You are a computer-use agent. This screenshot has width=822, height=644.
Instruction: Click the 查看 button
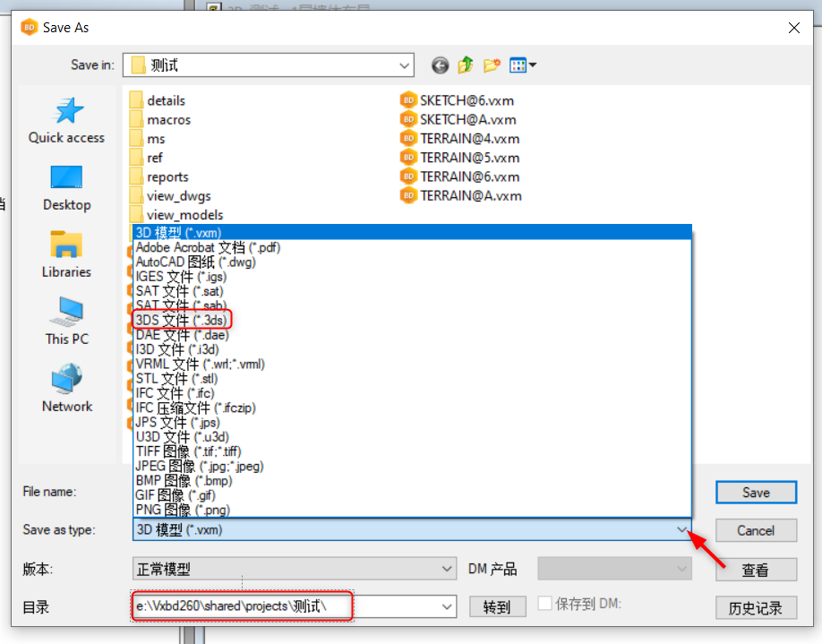click(x=756, y=570)
